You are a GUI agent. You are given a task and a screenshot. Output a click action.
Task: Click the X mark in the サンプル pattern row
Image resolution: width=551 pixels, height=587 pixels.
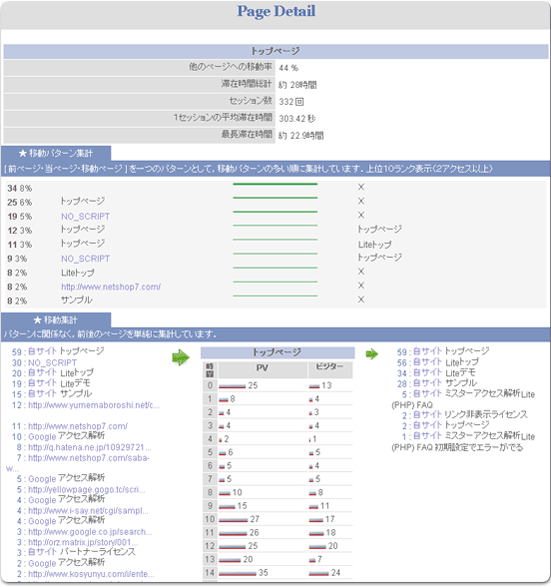[x=361, y=299]
